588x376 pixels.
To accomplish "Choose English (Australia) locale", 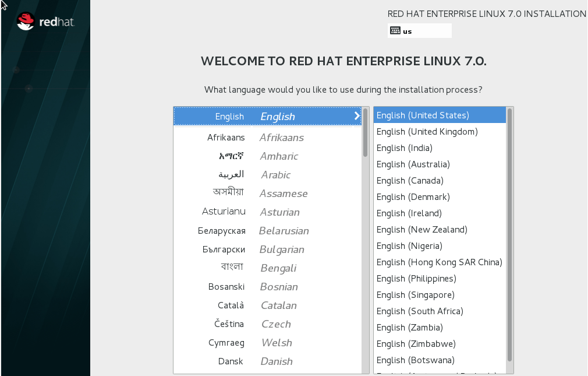I will click(x=440, y=164).
